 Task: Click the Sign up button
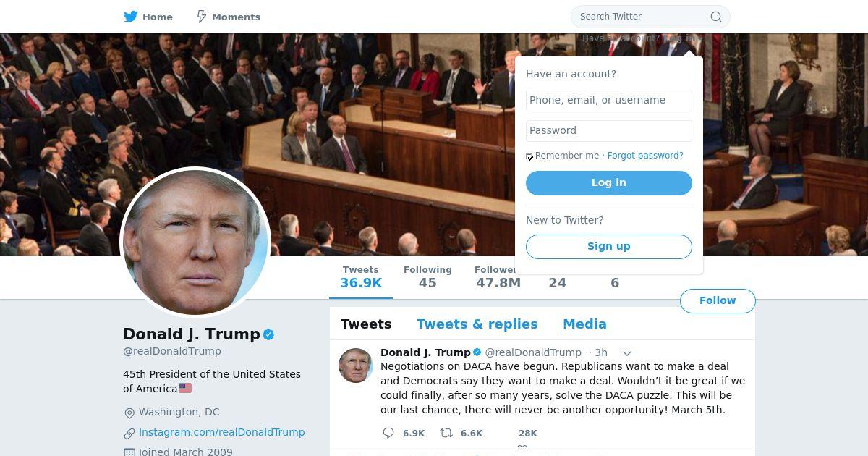click(x=609, y=247)
